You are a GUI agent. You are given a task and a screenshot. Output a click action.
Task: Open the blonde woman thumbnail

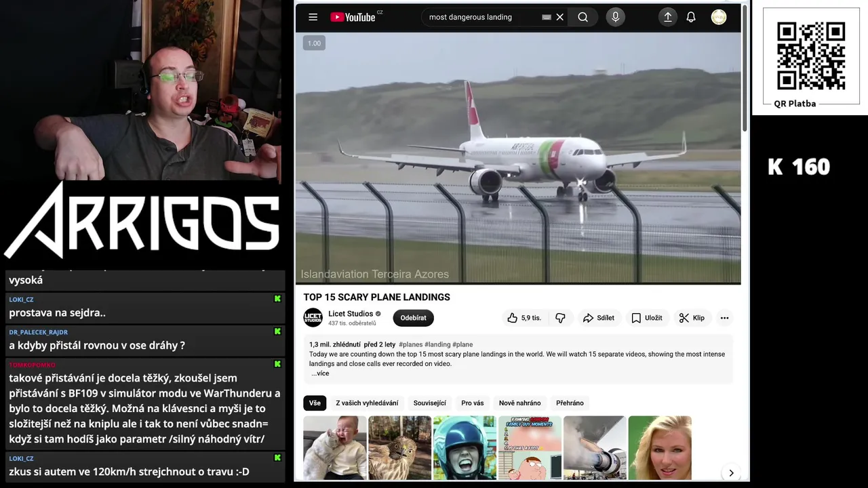point(660,448)
